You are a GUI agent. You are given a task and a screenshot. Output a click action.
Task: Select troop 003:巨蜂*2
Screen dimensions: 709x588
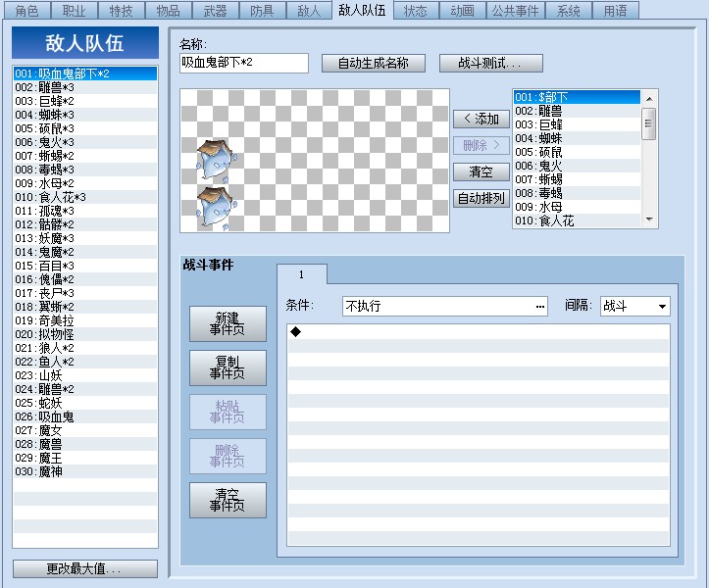click(x=85, y=101)
